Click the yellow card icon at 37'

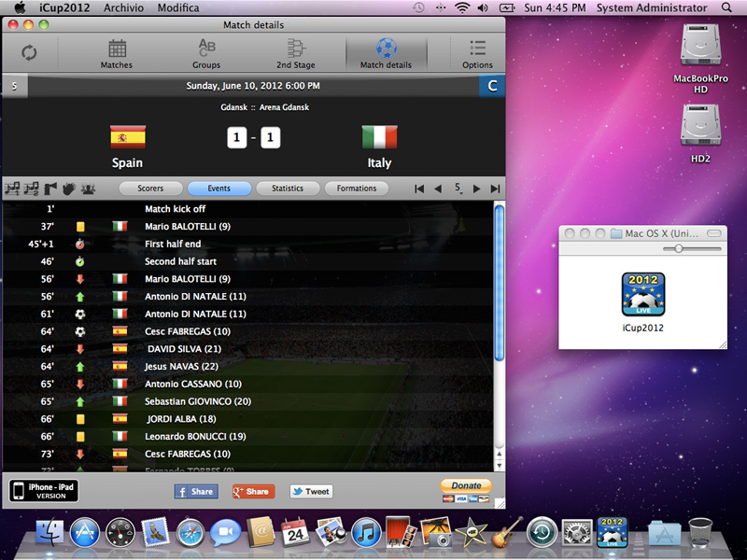(x=80, y=227)
